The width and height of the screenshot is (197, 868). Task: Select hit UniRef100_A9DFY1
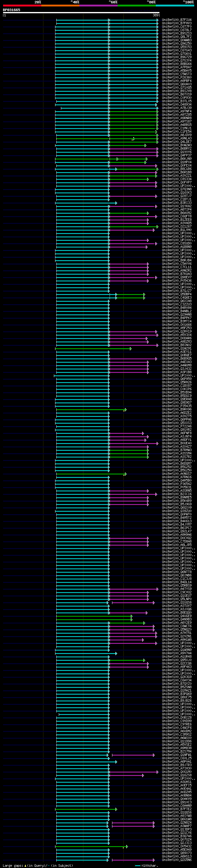[176, 440]
